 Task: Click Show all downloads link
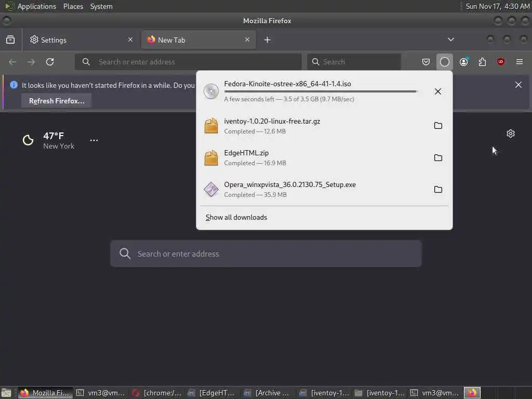click(236, 218)
